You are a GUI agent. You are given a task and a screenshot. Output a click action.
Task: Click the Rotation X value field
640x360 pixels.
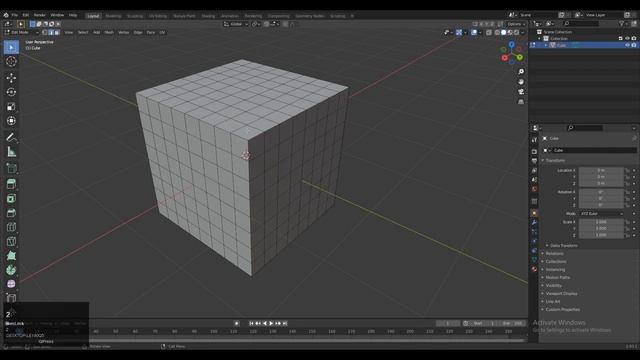601,192
